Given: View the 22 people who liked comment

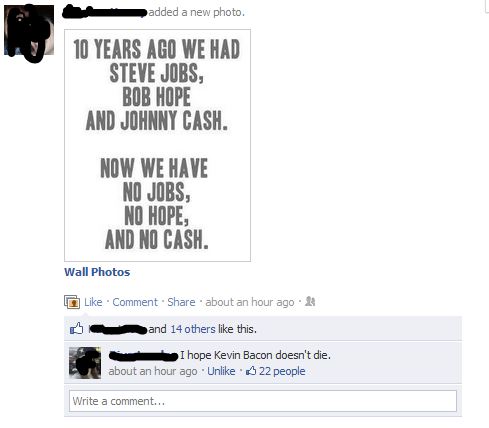Looking at the screenshot, I should click(x=282, y=371).
